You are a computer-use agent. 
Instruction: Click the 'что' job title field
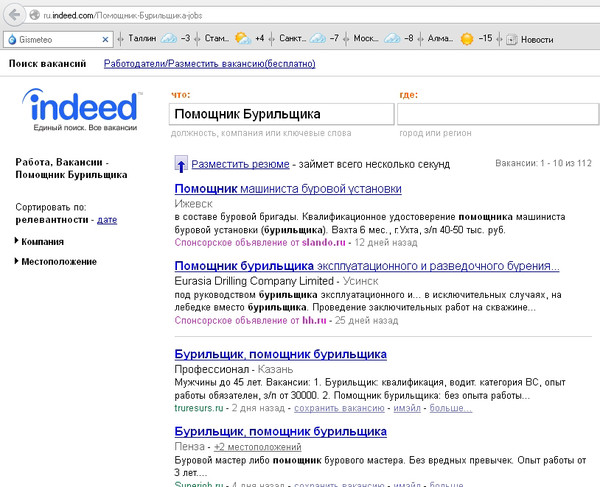[x=282, y=114]
